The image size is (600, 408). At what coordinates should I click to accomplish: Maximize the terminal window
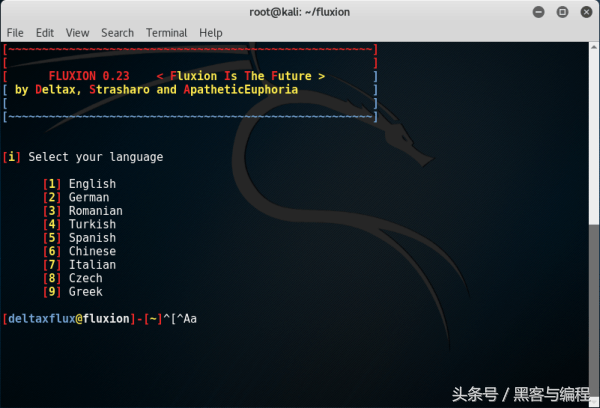point(562,12)
